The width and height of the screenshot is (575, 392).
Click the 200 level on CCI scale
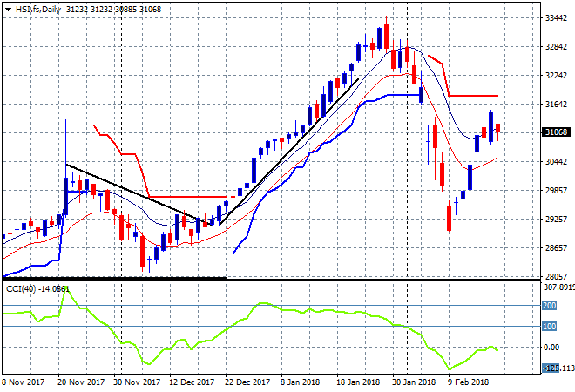[551, 306]
